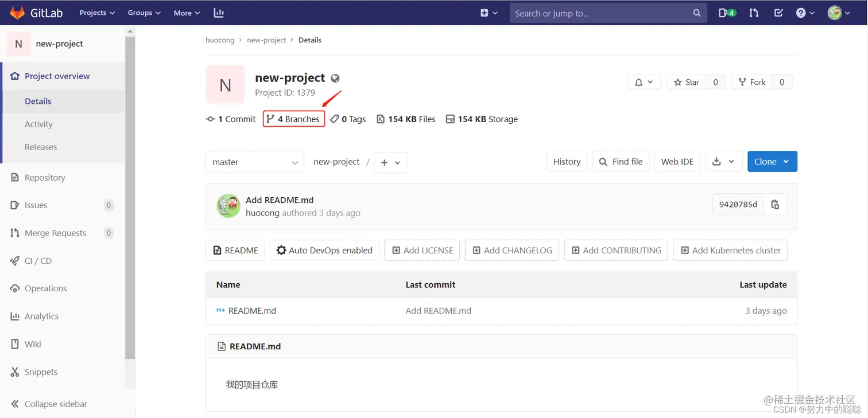Open merge requests icon in top navbar

754,13
